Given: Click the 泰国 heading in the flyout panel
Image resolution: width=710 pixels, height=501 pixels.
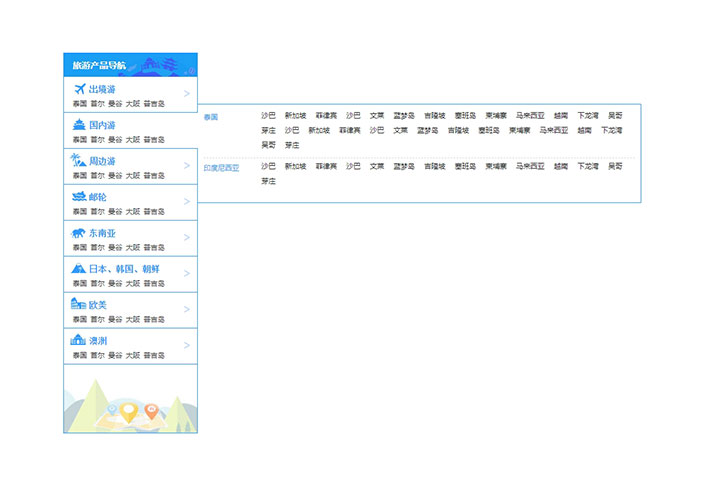Looking at the screenshot, I should 211,117.
